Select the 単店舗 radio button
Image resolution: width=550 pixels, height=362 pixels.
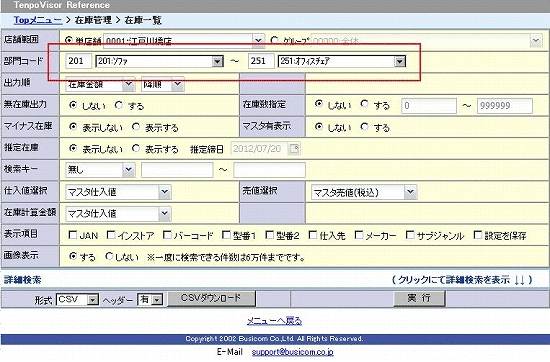click(69, 40)
